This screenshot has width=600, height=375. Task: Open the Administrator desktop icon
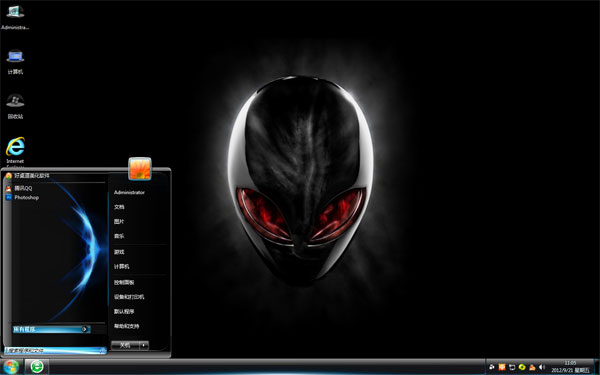pos(15,18)
